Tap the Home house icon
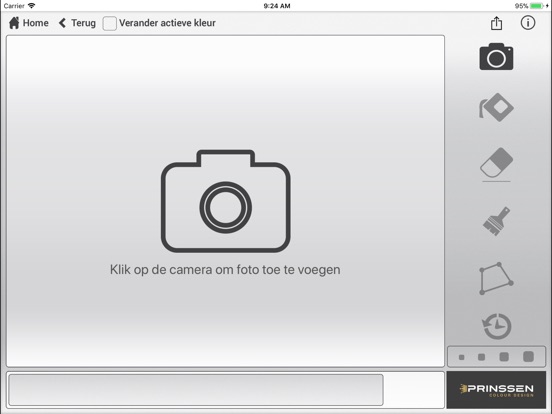This screenshot has width=552, height=414. pos(14,23)
